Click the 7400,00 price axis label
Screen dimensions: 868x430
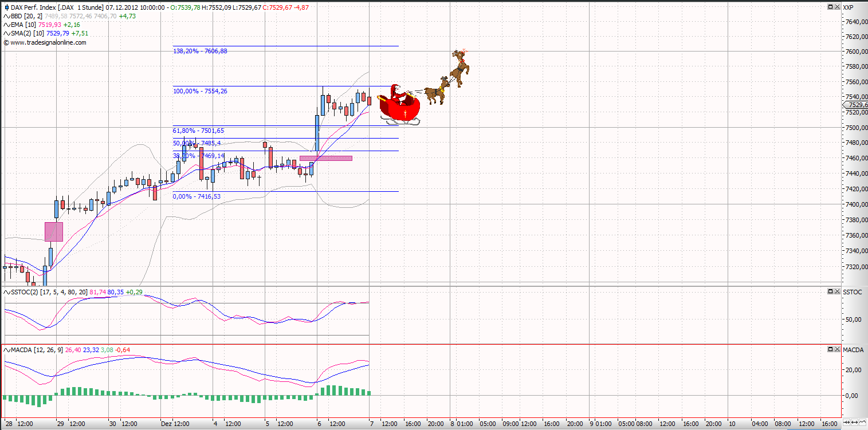click(855, 204)
